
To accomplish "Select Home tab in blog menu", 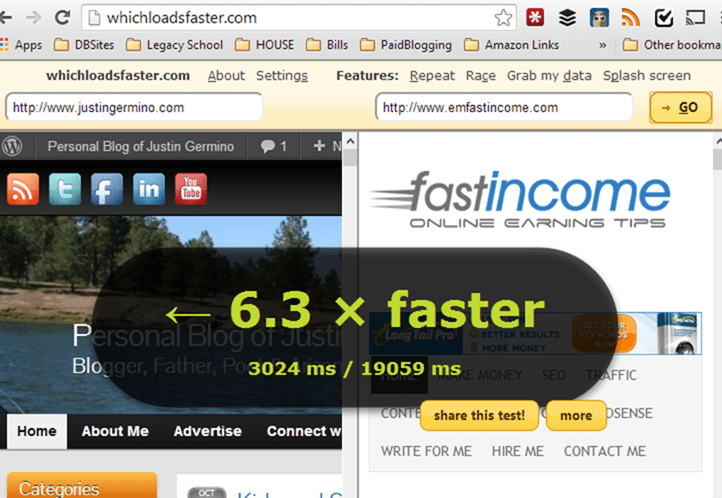I will (37, 431).
